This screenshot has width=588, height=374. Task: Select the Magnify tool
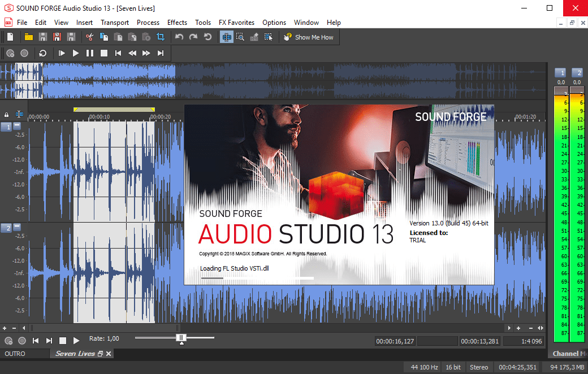(240, 37)
